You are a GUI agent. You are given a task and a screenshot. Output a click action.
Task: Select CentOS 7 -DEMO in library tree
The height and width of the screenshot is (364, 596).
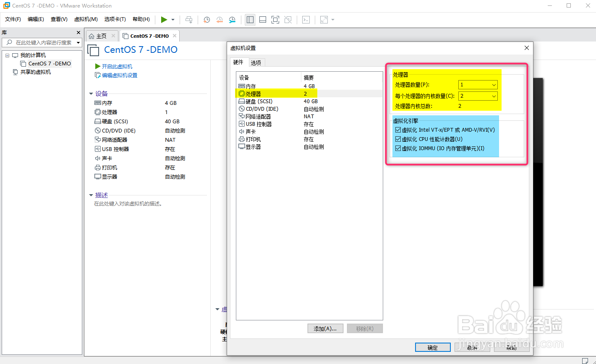tap(50, 64)
